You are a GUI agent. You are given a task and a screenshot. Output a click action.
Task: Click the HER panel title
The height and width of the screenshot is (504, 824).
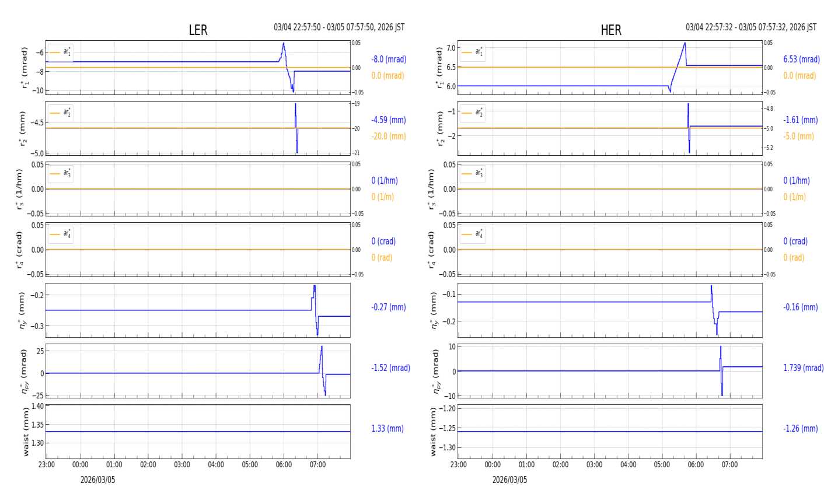610,30
